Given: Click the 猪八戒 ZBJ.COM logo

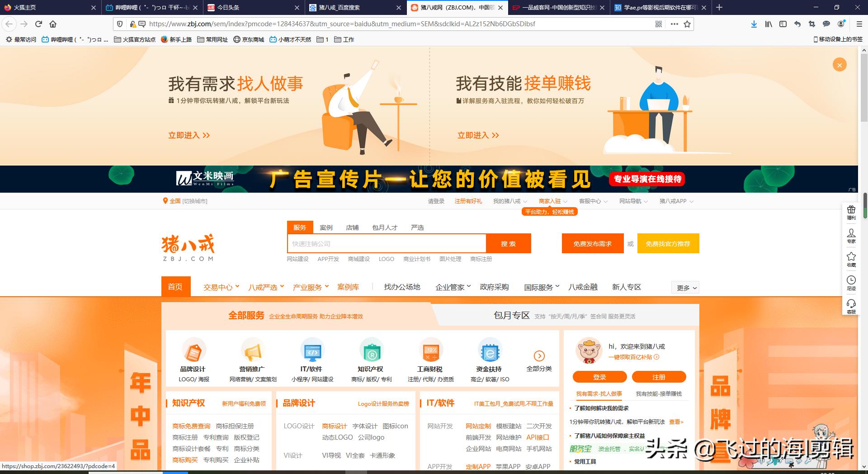Looking at the screenshot, I should (189, 246).
